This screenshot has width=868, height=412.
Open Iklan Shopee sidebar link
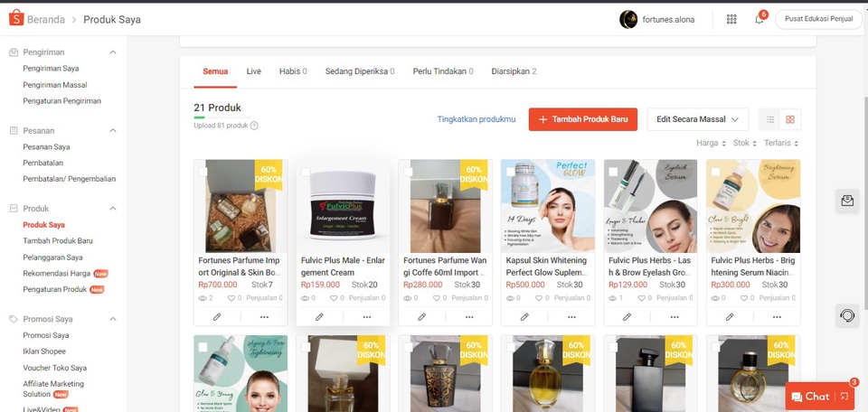[44, 351]
